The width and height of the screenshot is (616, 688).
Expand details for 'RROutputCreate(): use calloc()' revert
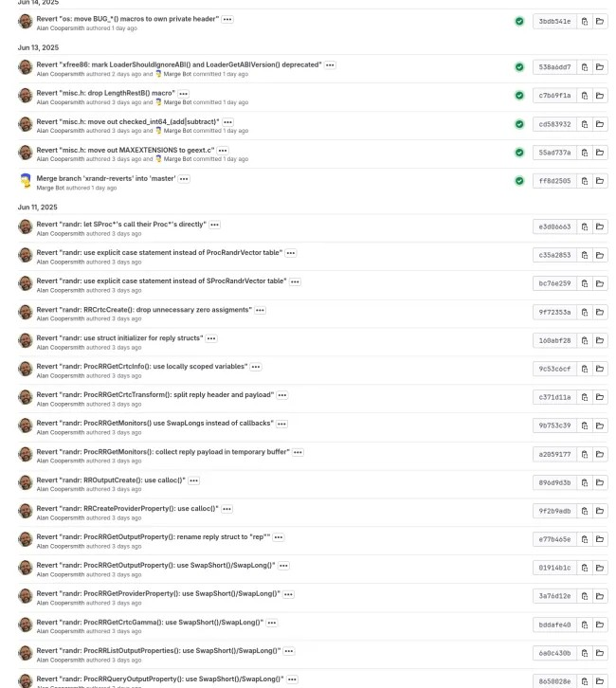[193, 480]
